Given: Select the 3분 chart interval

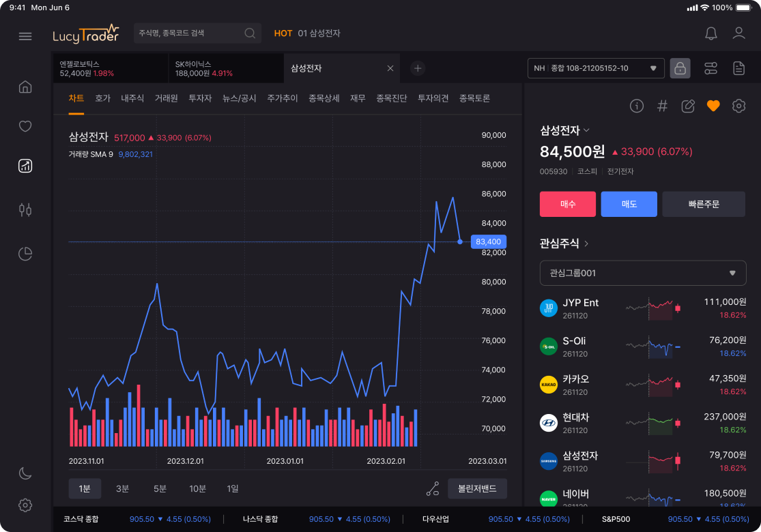Looking at the screenshot, I should pos(122,488).
